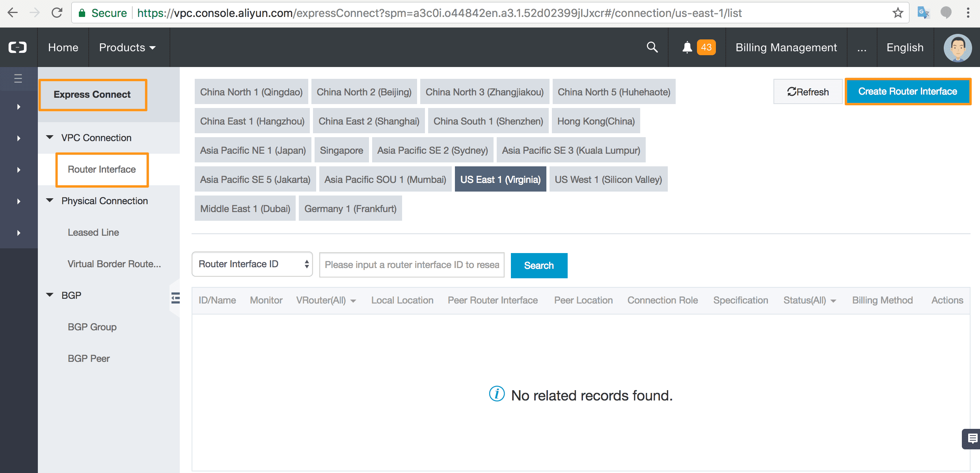The height and width of the screenshot is (473, 980).
Task: Expand the third arrow in left rail
Action: click(19, 170)
